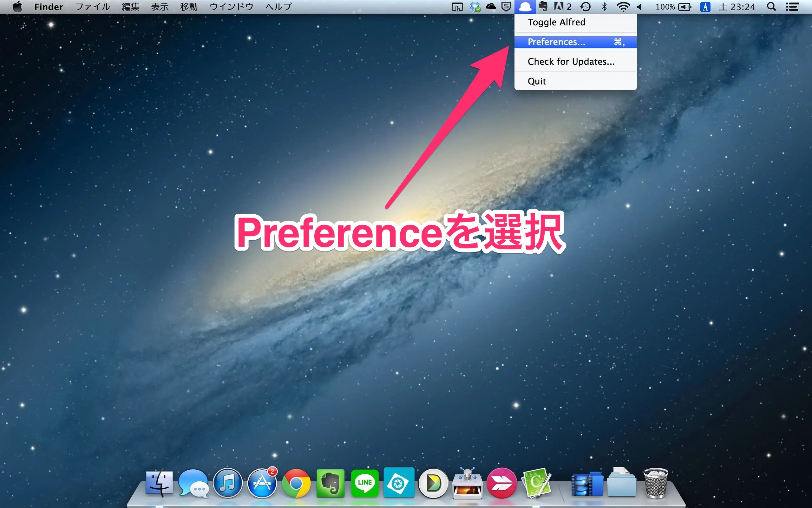Click the clock showing 土 23:24

click(x=737, y=7)
